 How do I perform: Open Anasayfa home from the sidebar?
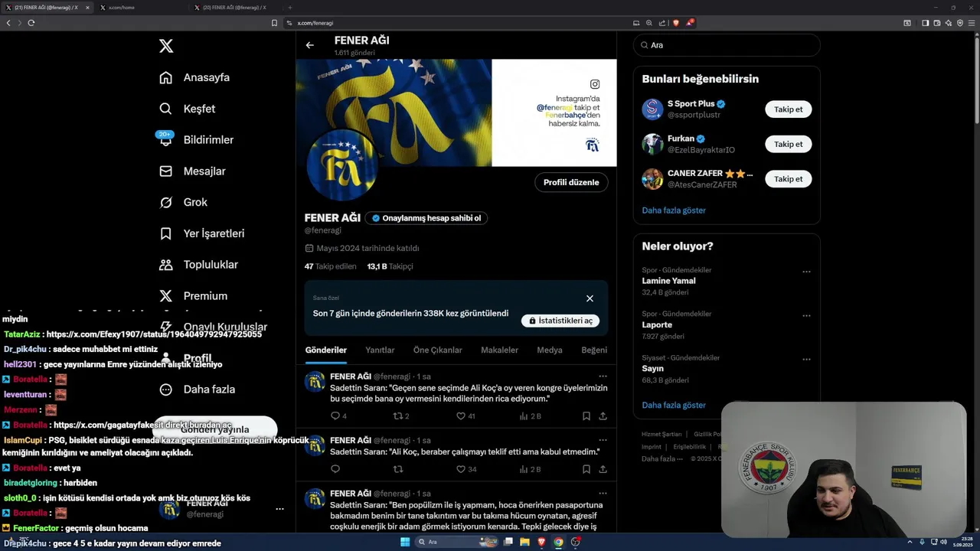pyautogui.click(x=194, y=77)
